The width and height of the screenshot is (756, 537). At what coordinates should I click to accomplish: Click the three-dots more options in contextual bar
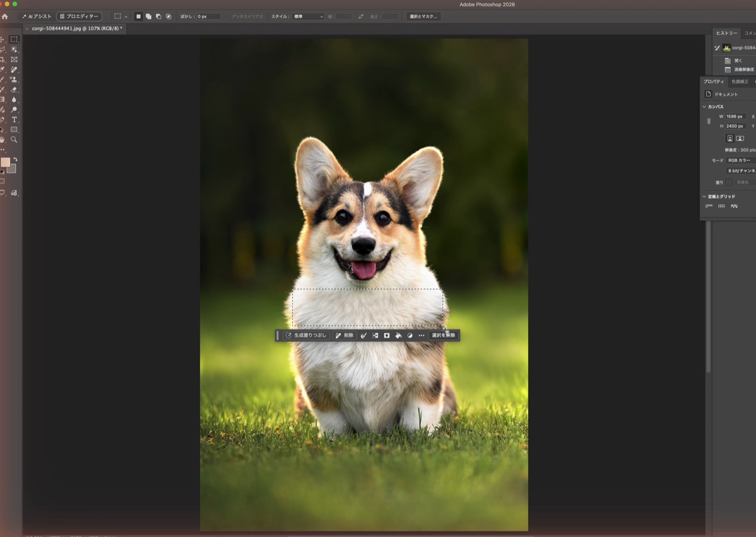(x=421, y=336)
